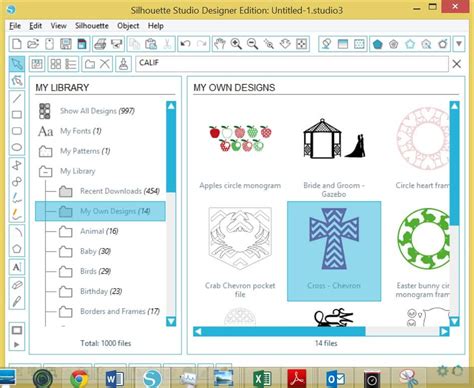Select Crab Chevron pocket file design
This screenshot has width=474, height=388.
point(240,252)
